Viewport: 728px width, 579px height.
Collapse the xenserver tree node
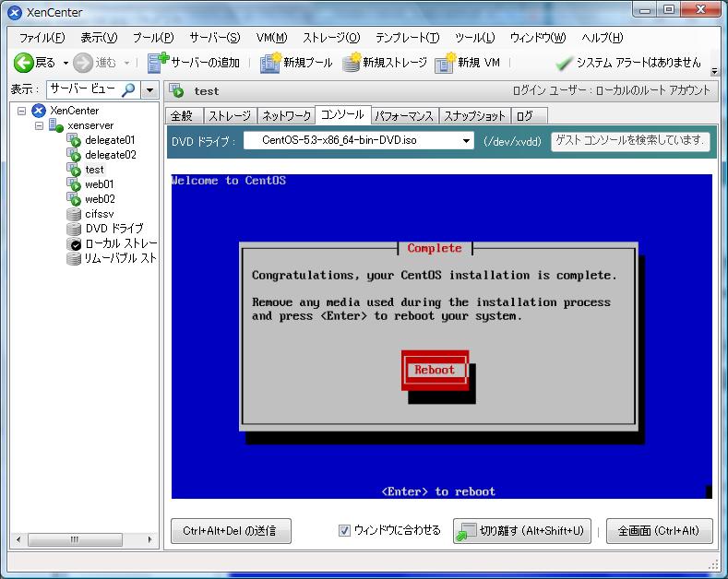[39, 125]
